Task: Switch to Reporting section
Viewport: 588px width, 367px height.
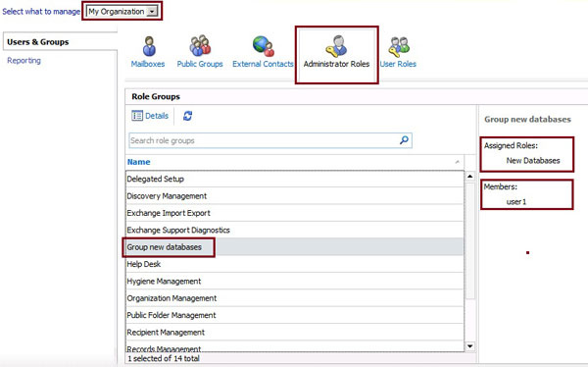Action: 24,61
